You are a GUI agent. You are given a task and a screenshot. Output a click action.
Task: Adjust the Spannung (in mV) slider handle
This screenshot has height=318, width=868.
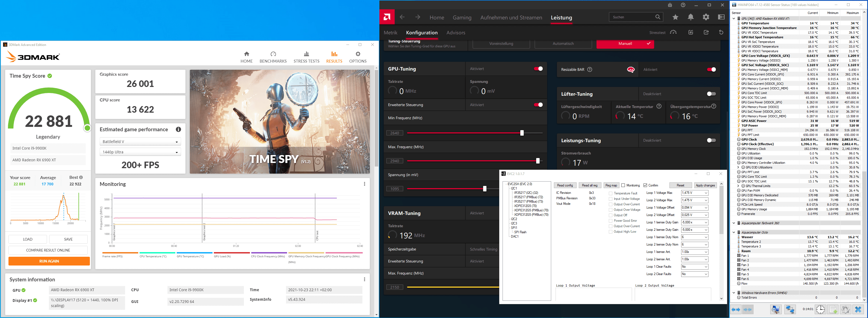click(485, 189)
